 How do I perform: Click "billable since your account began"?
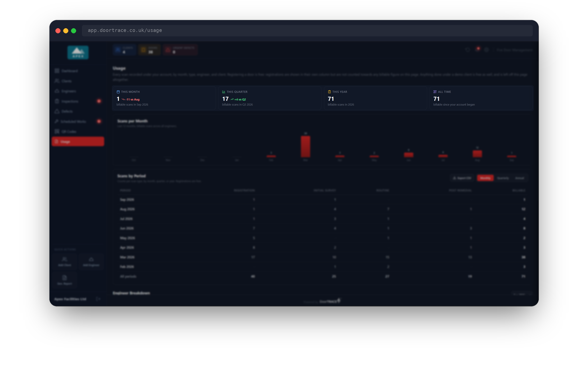click(x=454, y=105)
